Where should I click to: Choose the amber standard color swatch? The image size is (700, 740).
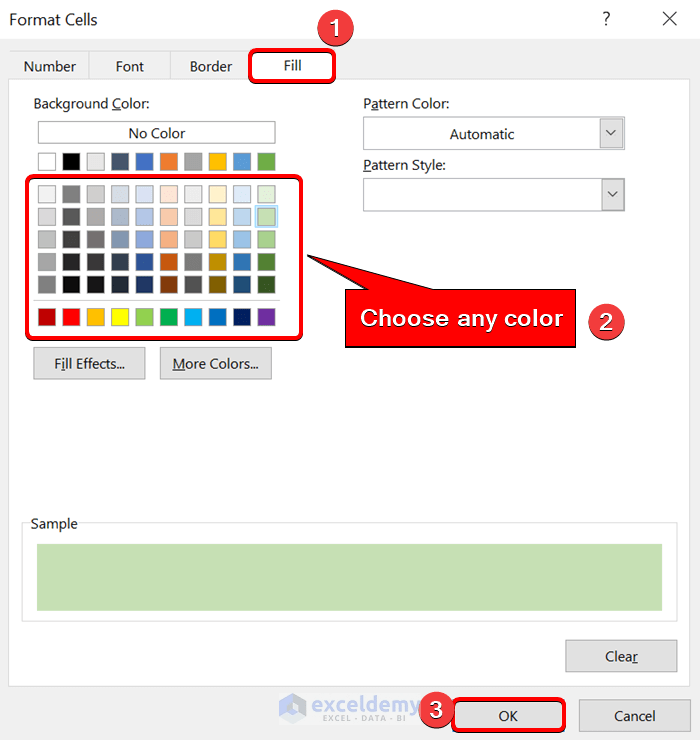96,317
